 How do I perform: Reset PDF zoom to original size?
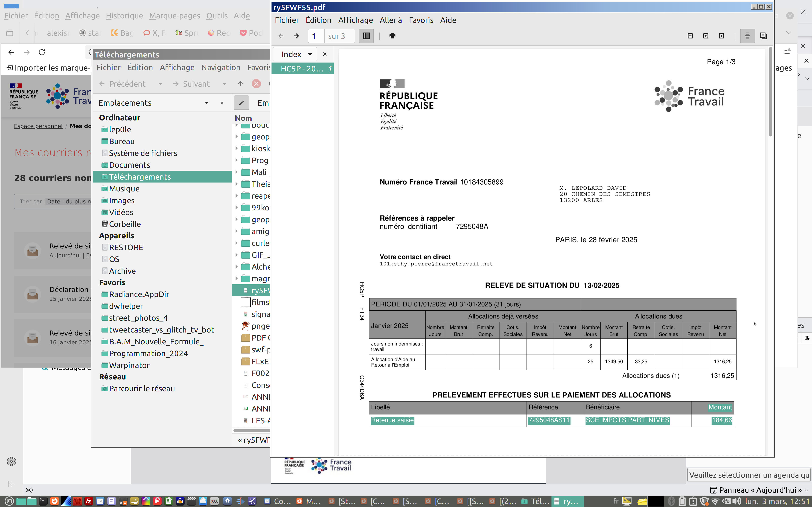pyautogui.click(x=721, y=36)
